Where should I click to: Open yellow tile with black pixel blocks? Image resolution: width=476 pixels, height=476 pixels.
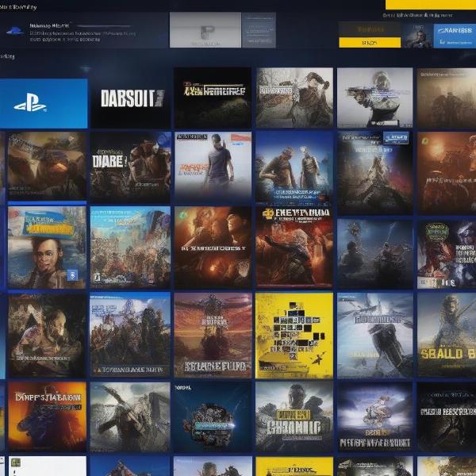click(x=294, y=335)
